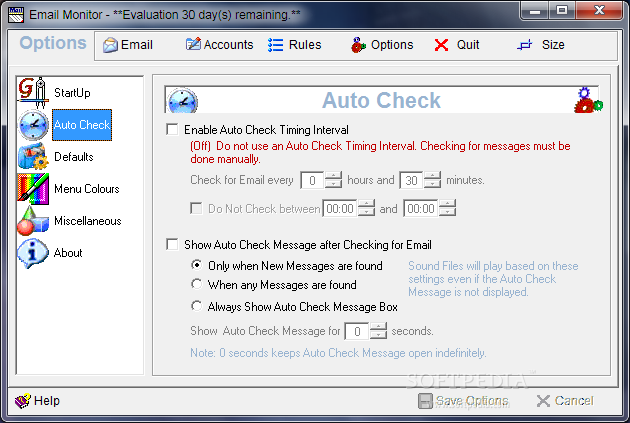Open the Miscellaneous options page
The image size is (630, 423).
click(88, 221)
